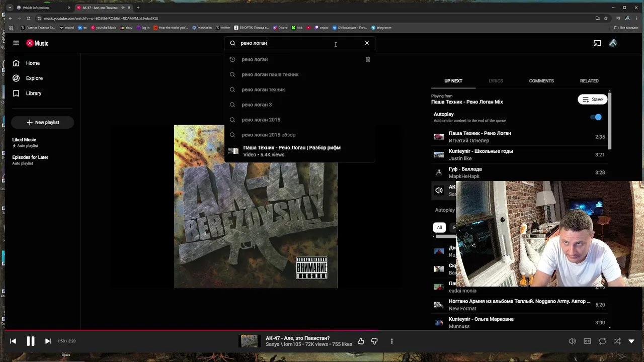Open the browser tab search dropdown
644x362 pixels.
(9, 8)
